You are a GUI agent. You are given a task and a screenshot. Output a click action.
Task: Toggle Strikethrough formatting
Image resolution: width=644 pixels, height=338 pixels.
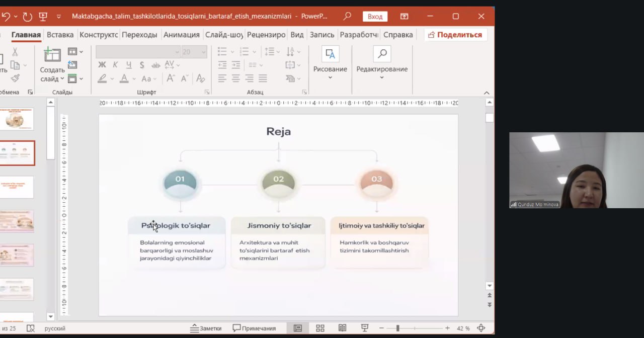tap(155, 65)
